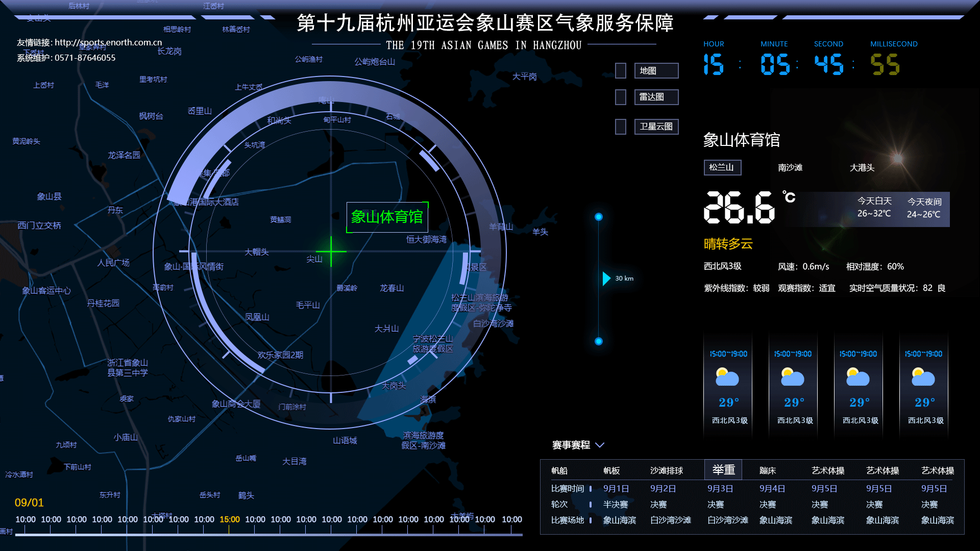
Task: Click the top dot of range slider
Action: click(x=599, y=217)
